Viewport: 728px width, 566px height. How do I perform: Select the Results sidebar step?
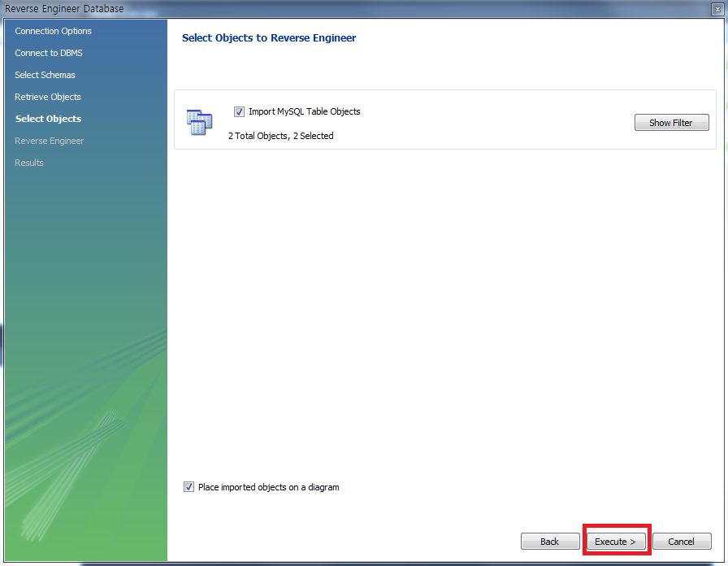click(x=29, y=163)
